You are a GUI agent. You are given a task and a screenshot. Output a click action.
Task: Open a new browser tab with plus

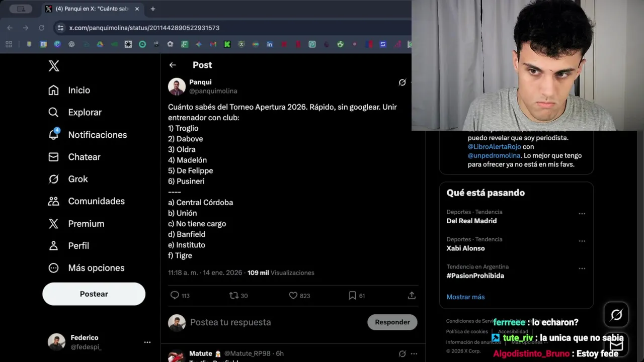[x=153, y=9]
